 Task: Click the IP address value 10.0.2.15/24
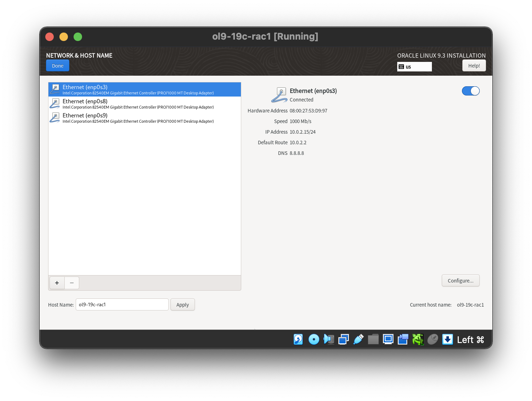pos(302,132)
